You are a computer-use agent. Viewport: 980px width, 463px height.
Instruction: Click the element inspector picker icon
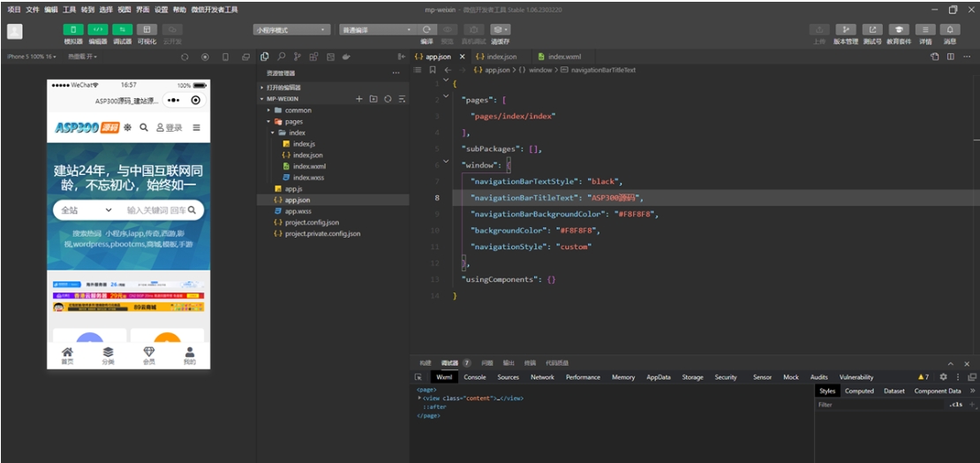(x=418, y=376)
